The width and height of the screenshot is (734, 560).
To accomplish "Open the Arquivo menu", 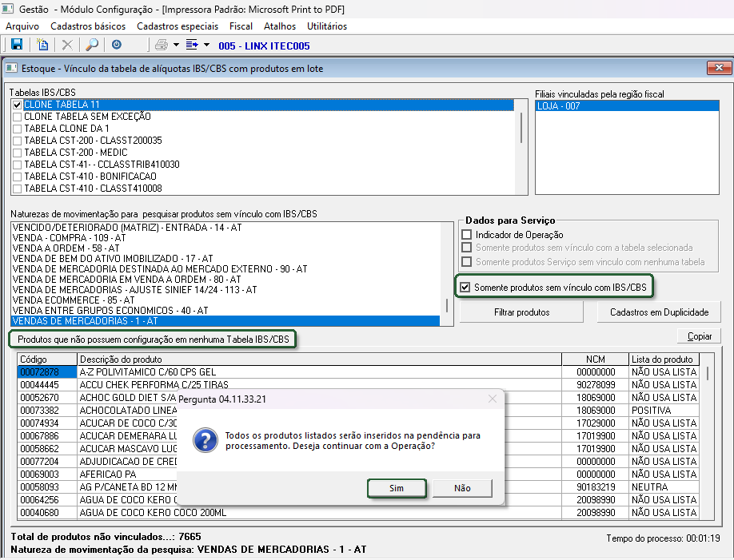I will click(x=22, y=26).
